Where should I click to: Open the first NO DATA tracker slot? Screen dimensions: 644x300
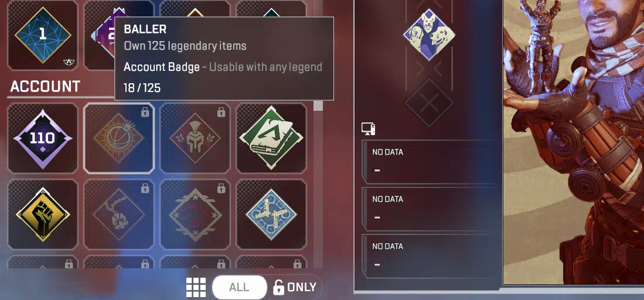click(x=431, y=162)
